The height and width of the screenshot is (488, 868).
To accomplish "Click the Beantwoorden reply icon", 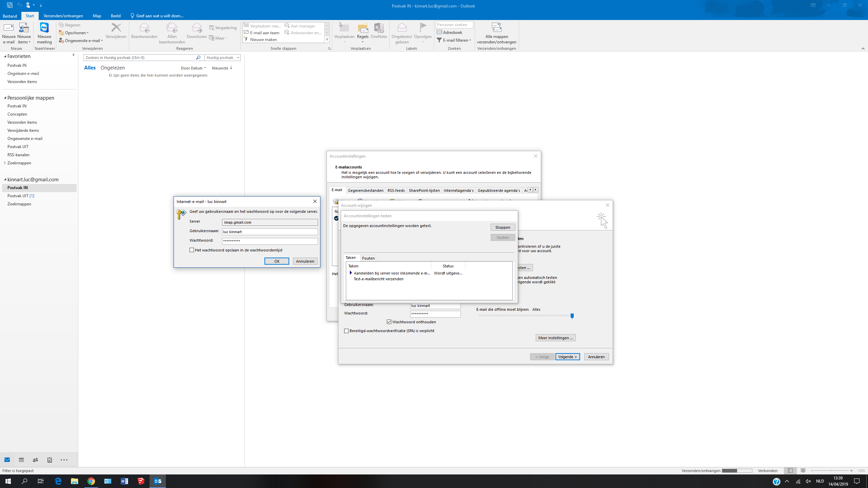I will pos(144,31).
